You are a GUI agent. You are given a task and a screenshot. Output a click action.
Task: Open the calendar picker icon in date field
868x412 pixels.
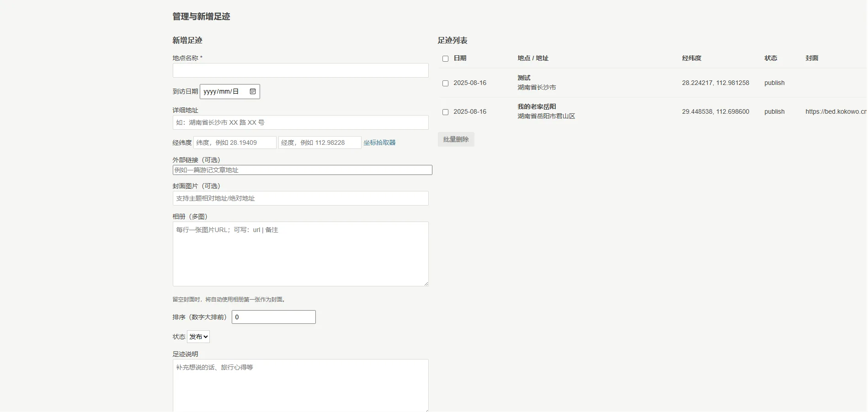click(253, 91)
